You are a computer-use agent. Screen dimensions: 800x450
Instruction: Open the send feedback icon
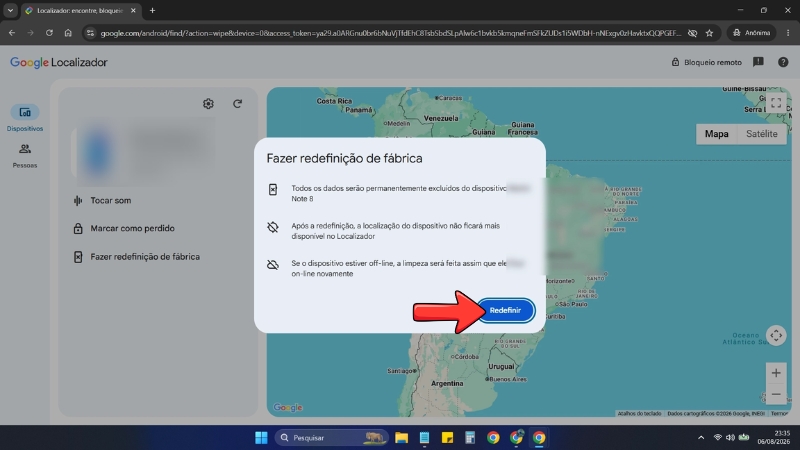[758, 62]
